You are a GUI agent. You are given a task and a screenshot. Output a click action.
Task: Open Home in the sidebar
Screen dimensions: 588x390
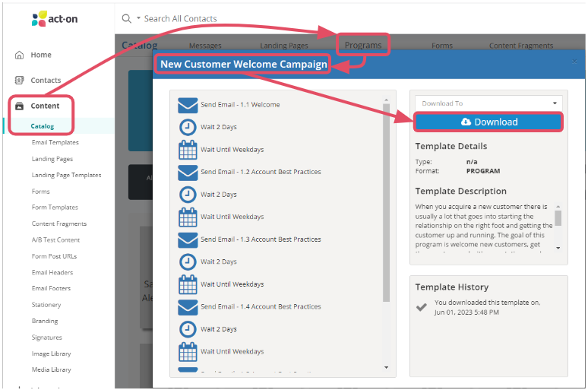[41, 55]
